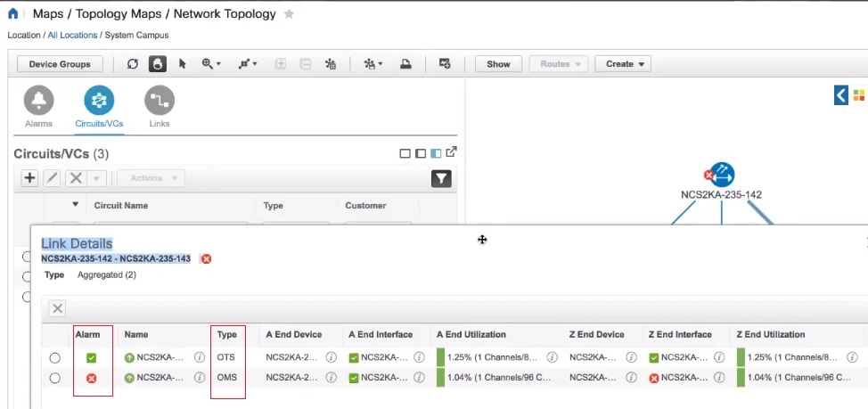The height and width of the screenshot is (409, 868).
Task: Open the circuits table sort arrow
Action: point(75,204)
